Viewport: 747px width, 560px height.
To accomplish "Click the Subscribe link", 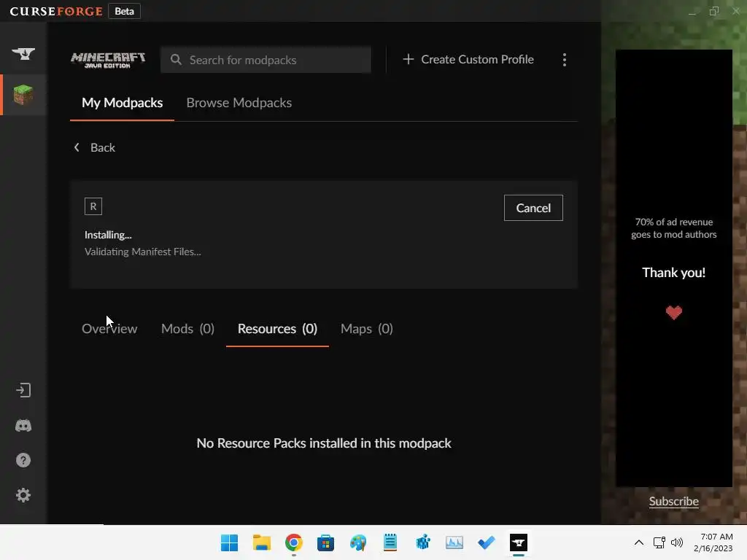I will click(673, 502).
